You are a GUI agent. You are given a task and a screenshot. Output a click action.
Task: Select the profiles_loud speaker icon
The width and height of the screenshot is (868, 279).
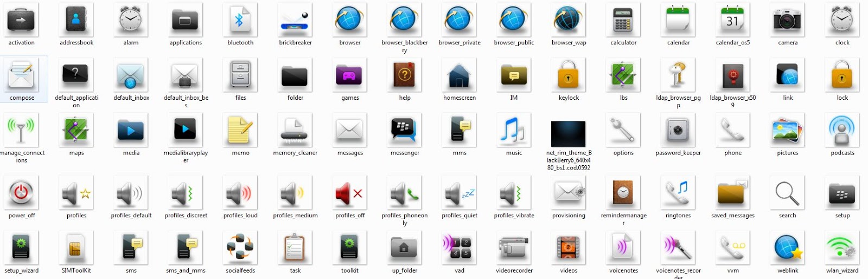pos(240,193)
